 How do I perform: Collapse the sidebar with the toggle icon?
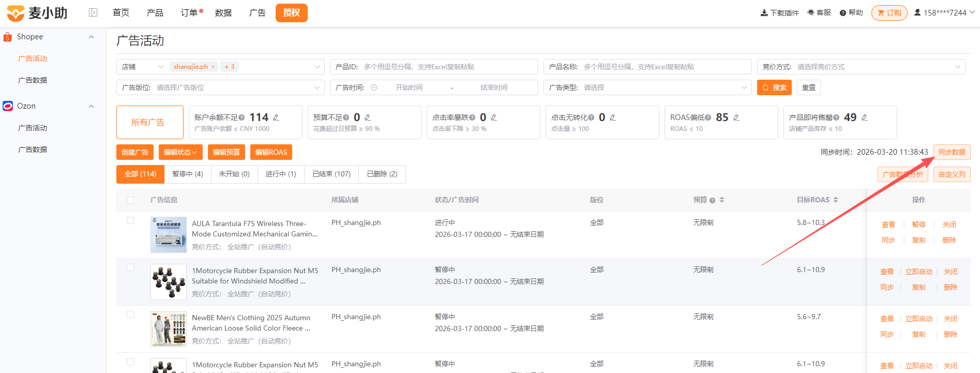93,12
